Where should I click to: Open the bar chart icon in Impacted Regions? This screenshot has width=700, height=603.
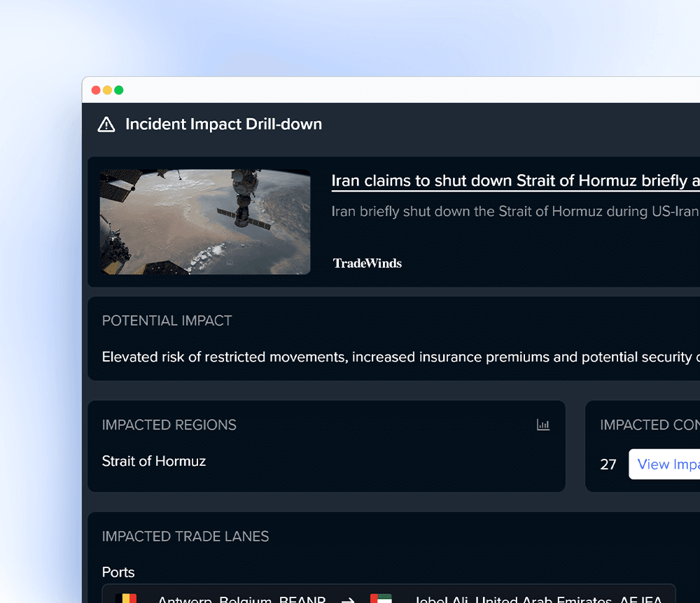tap(543, 425)
